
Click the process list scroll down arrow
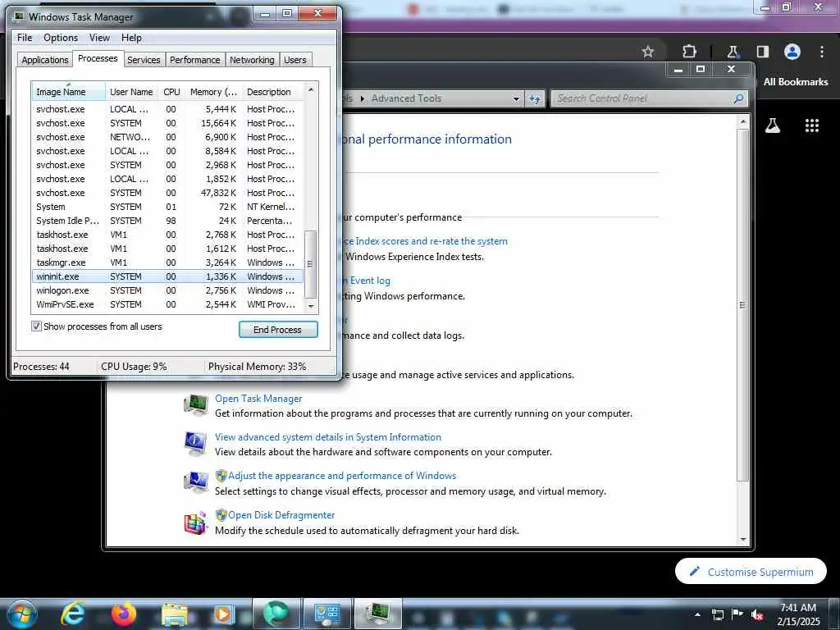coord(311,307)
